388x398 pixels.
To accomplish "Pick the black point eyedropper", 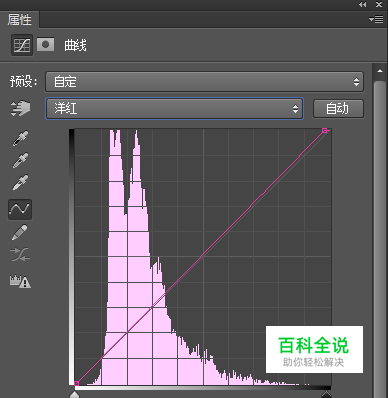I will (20, 138).
